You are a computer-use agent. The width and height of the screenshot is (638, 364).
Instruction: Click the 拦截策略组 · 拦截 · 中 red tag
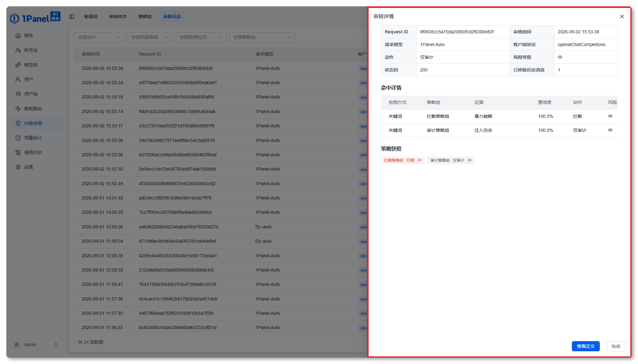[x=403, y=160]
